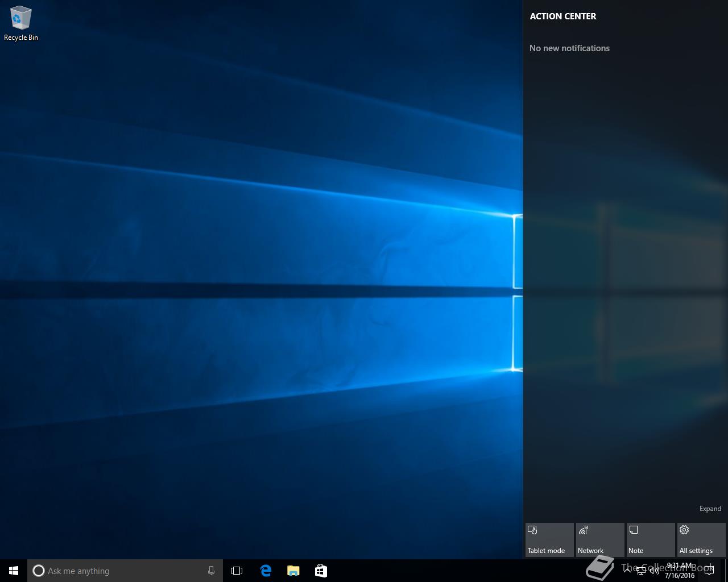Show hidden system tray icons
The height and width of the screenshot is (582, 728).
(627, 571)
